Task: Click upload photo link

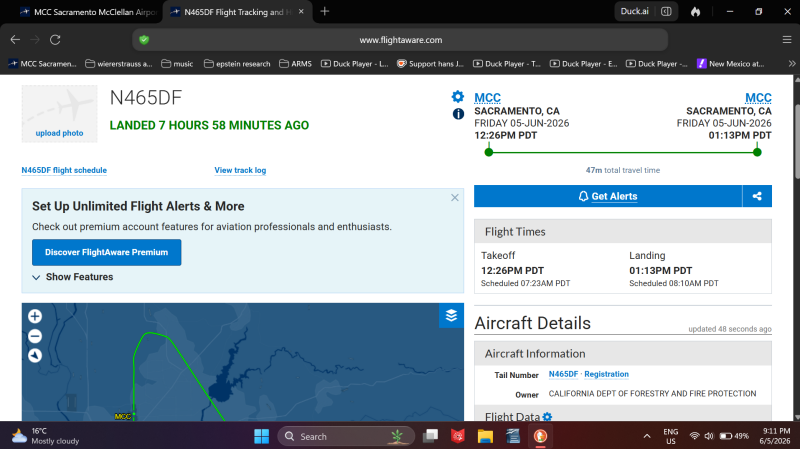Action: click(59, 133)
